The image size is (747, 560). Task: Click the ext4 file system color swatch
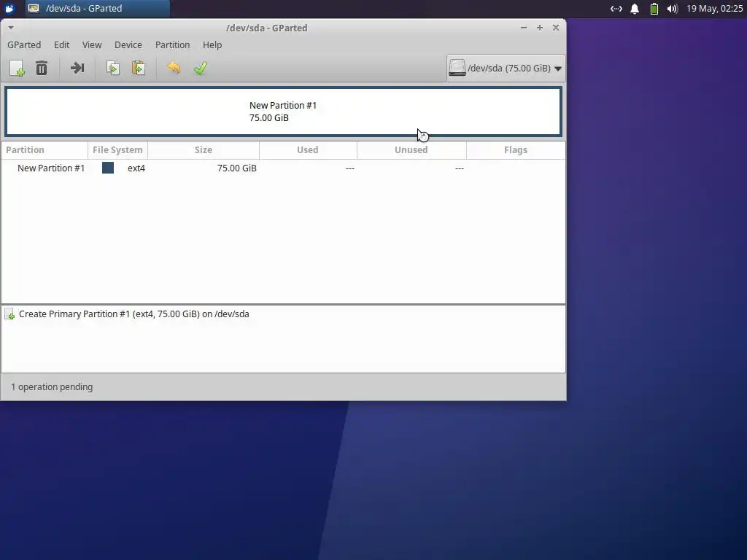108,168
